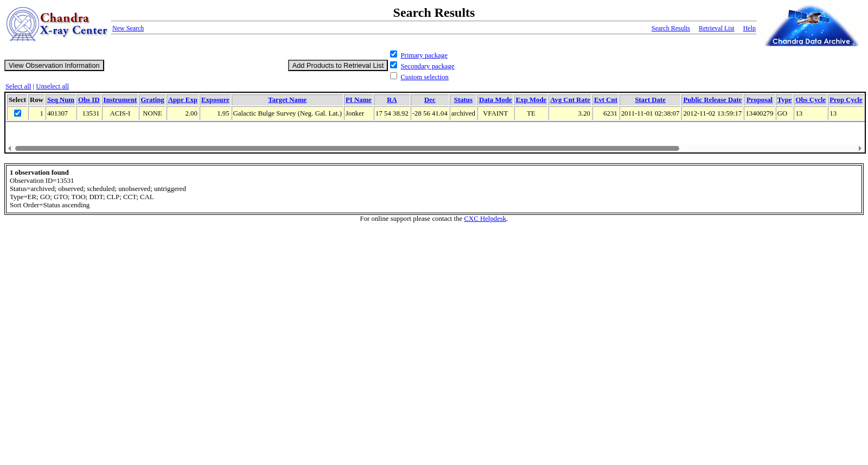Viewport: 868px width, 465px height.
Task: Sort by Grating column header
Action: 152,100
